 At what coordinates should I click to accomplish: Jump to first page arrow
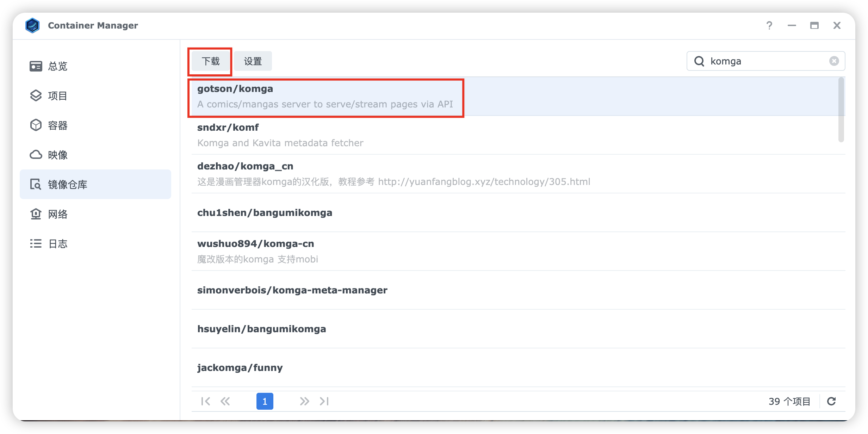[x=205, y=401]
